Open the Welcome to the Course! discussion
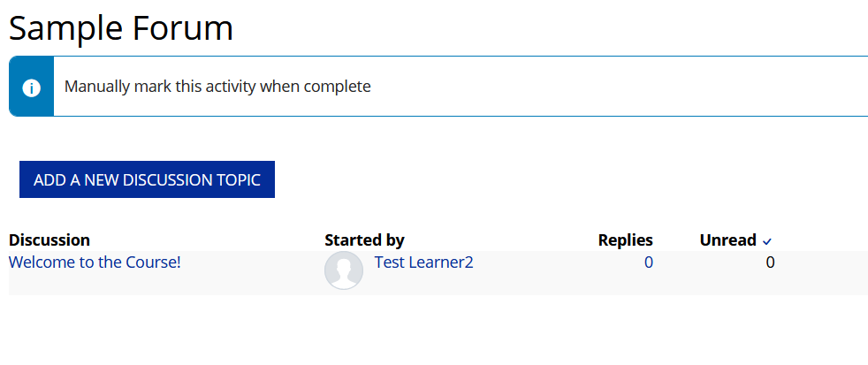868x365 pixels. (95, 262)
